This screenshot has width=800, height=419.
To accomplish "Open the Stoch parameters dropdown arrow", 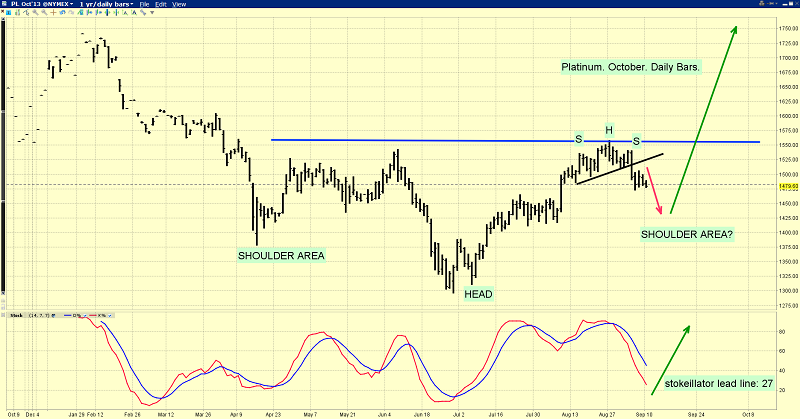I will 54,315.
